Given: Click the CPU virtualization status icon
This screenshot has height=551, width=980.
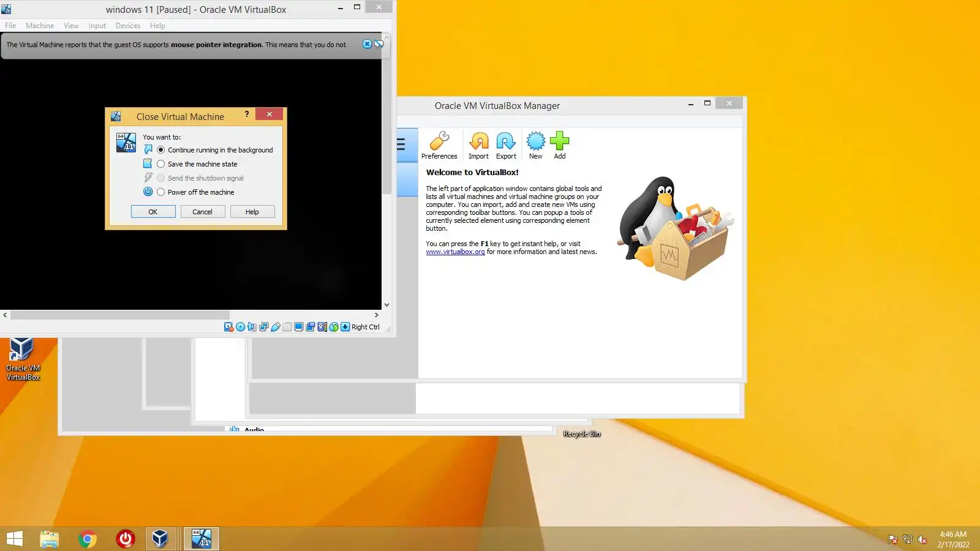Looking at the screenshot, I should tap(322, 327).
